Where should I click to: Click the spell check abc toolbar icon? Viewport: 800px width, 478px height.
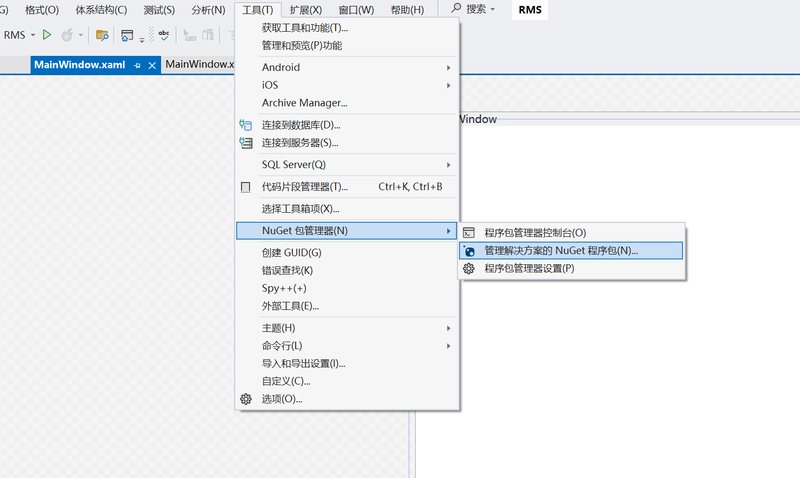pyautogui.click(x=163, y=35)
